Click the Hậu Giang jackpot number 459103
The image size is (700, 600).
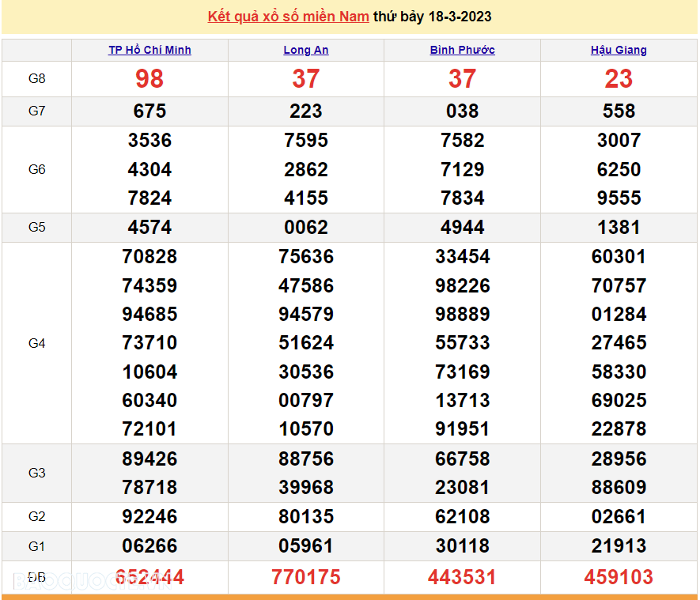pos(619,577)
